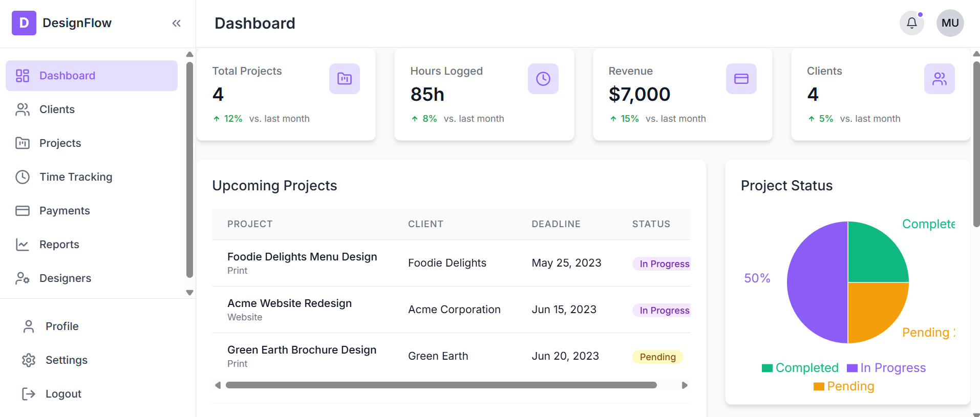Select Green Earth Brochure Design project name
This screenshot has height=417, width=980.
302,350
